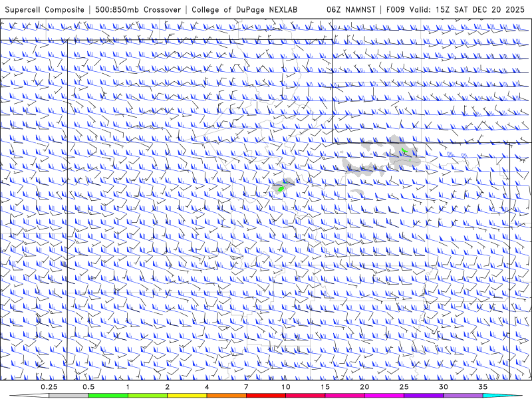Viewport: 532px width, 399px height.
Task: Select the "25" legend value
Action: tap(404, 387)
